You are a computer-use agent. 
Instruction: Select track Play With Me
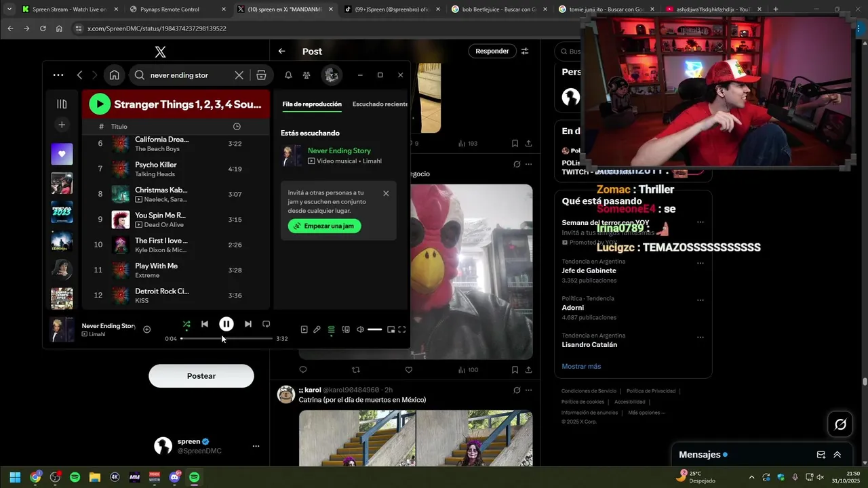176,270
